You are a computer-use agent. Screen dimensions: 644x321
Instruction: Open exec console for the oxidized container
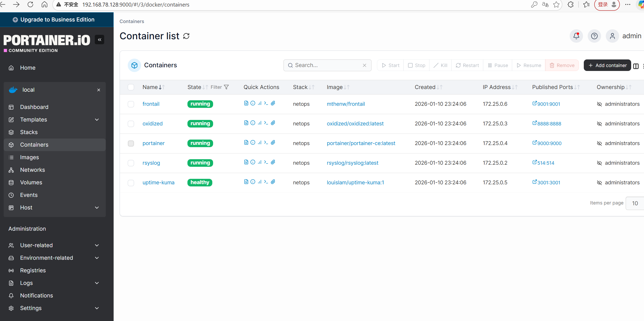(x=266, y=123)
